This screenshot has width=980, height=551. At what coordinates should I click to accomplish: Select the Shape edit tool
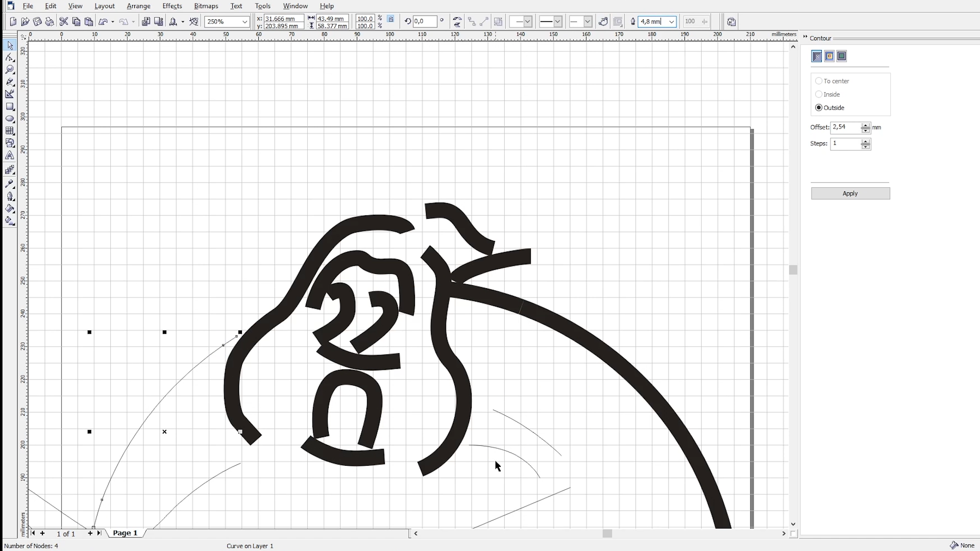pyautogui.click(x=10, y=58)
